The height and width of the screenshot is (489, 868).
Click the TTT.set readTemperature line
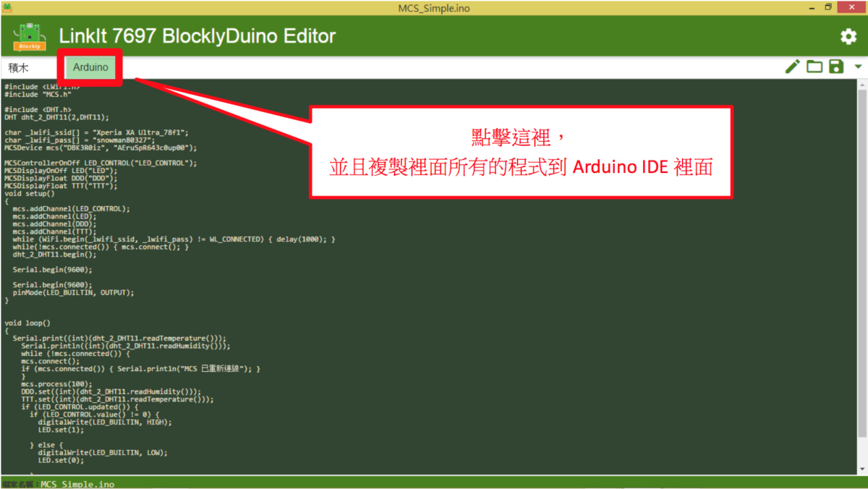[117, 399]
